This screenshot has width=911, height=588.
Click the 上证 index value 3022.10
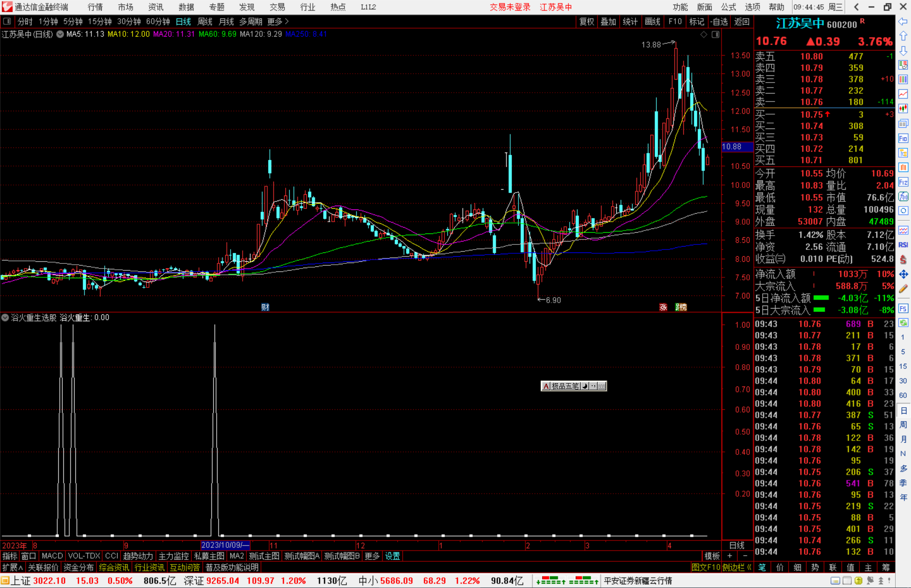49,581
